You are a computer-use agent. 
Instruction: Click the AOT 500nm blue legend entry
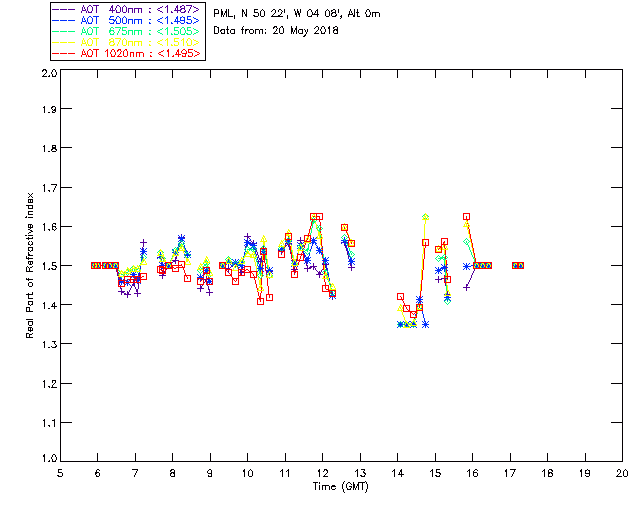tap(127, 20)
